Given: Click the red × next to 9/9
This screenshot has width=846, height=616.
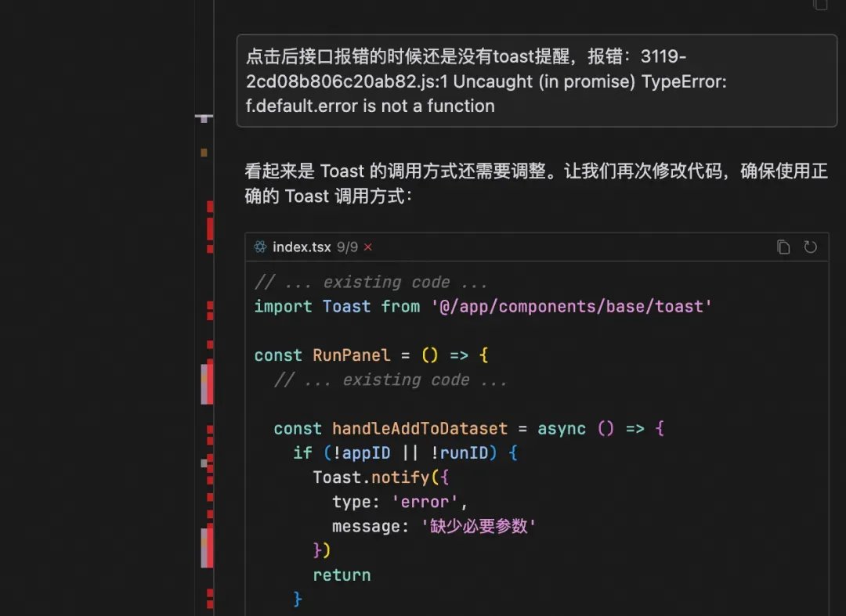Looking at the screenshot, I should pos(368,247).
